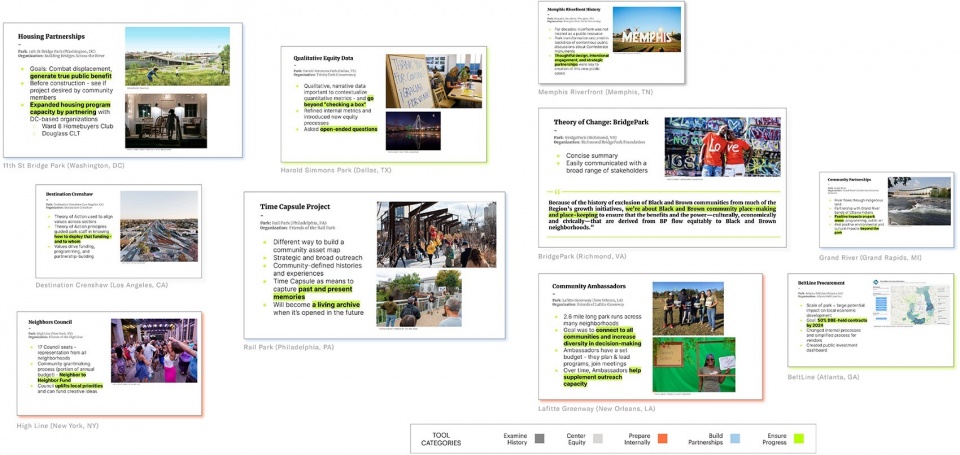Open the green backdrop photo in Community Ambassadors
Image resolution: width=960 pixels, height=455 pixels.
(x=694, y=364)
